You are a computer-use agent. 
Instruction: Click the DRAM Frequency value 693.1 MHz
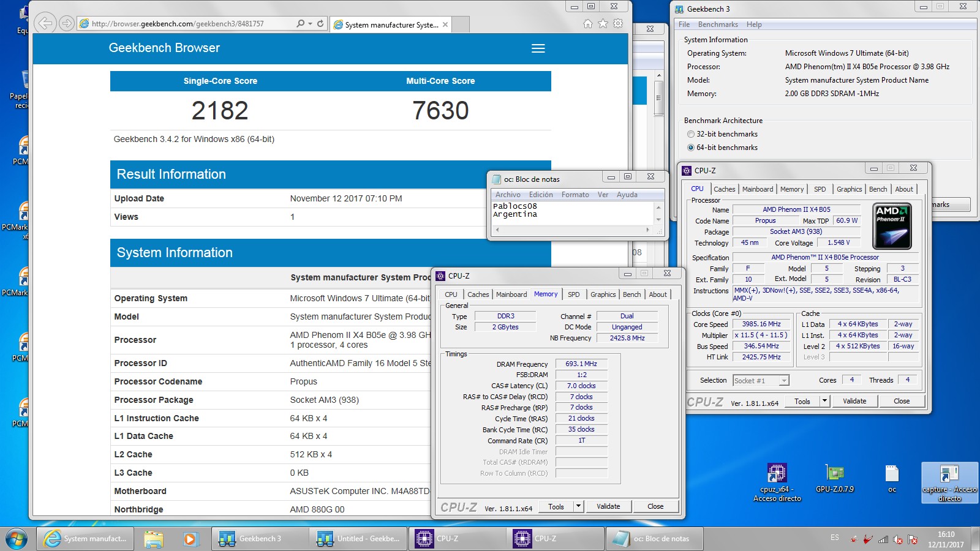pos(581,364)
